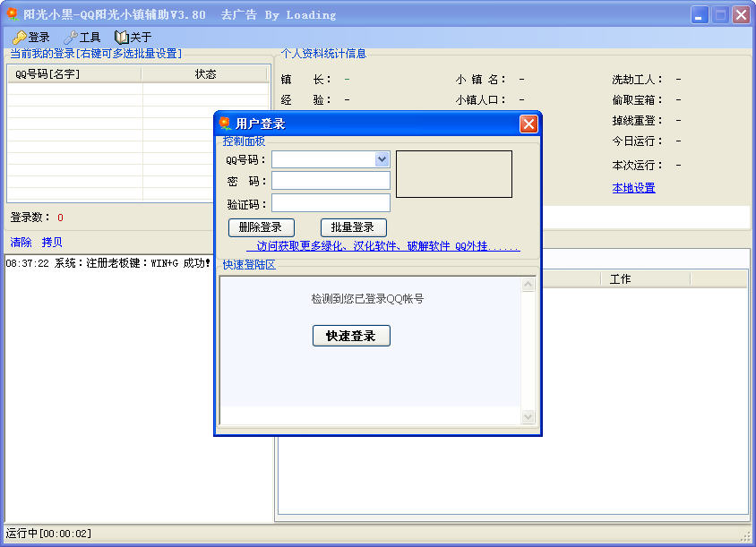Close the main 阳光小黑 window
Screen dimensions: 756x547
[741, 15]
